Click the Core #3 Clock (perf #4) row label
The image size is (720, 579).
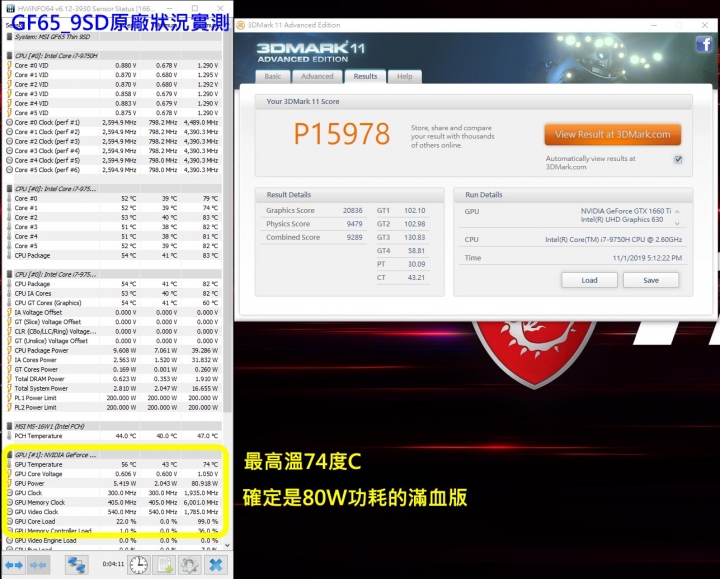(47, 151)
